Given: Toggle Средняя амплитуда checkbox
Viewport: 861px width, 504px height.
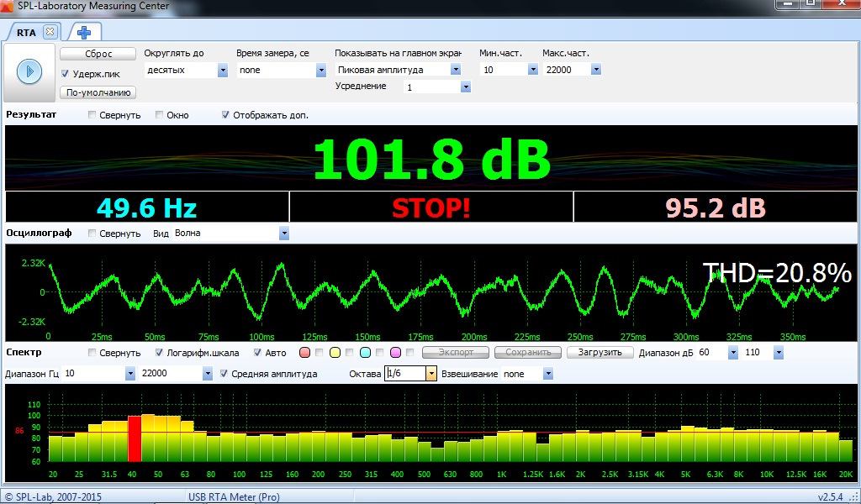Looking at the screenshot, I should tap(224, 374).
